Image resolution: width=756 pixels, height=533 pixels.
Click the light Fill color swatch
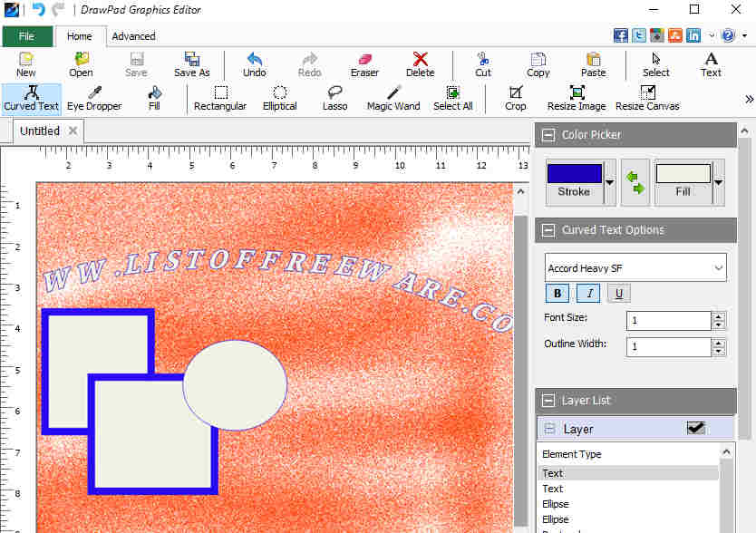point(683,174)
